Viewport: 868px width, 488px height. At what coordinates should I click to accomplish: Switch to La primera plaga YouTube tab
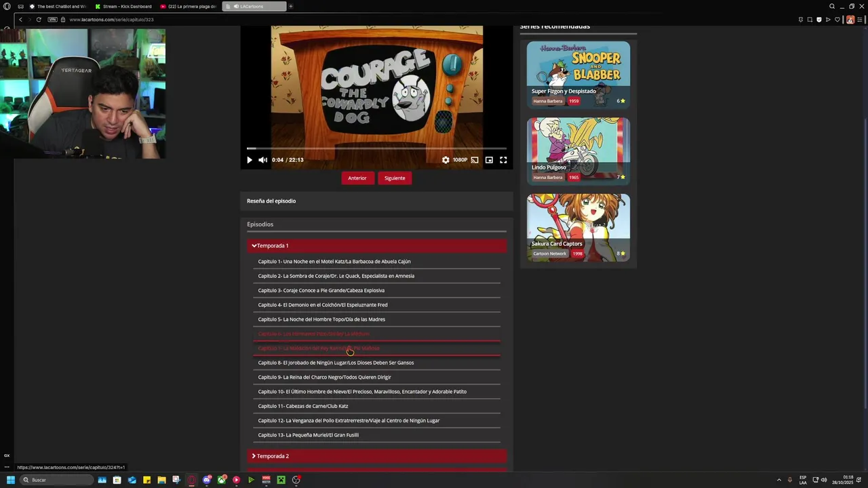[189, 6]
